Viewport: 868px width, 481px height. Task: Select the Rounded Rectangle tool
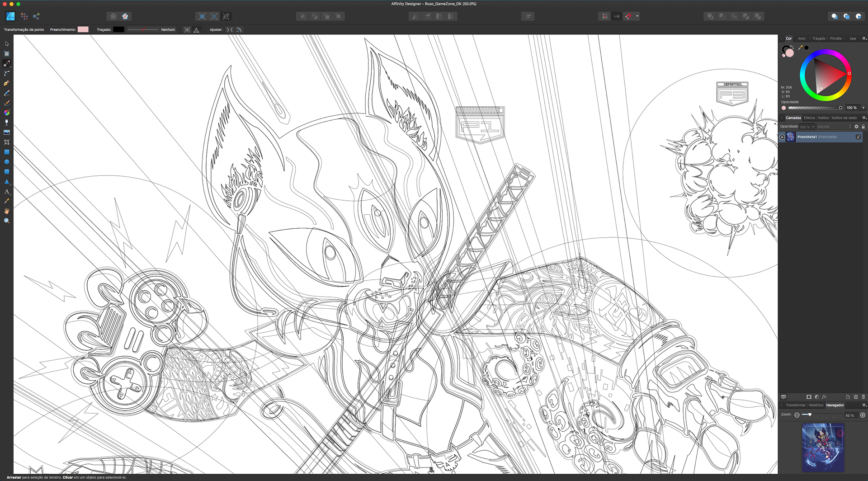[x=7, y=172]
